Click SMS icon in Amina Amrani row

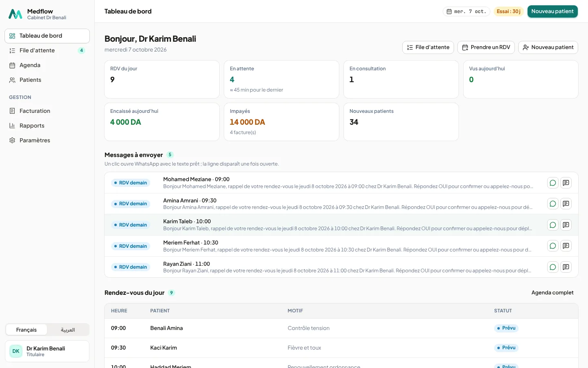(566, 204)
